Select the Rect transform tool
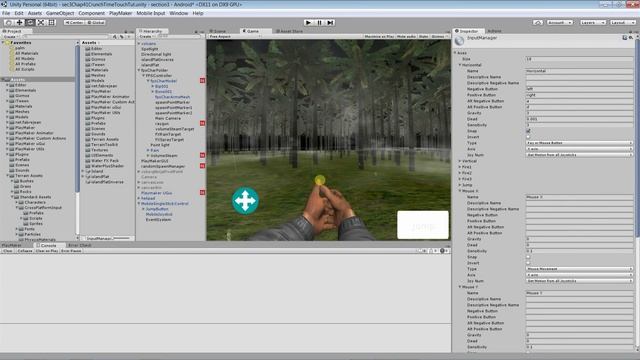The width and height of the screenshot is (640, 360). click(x=51, y=22)
